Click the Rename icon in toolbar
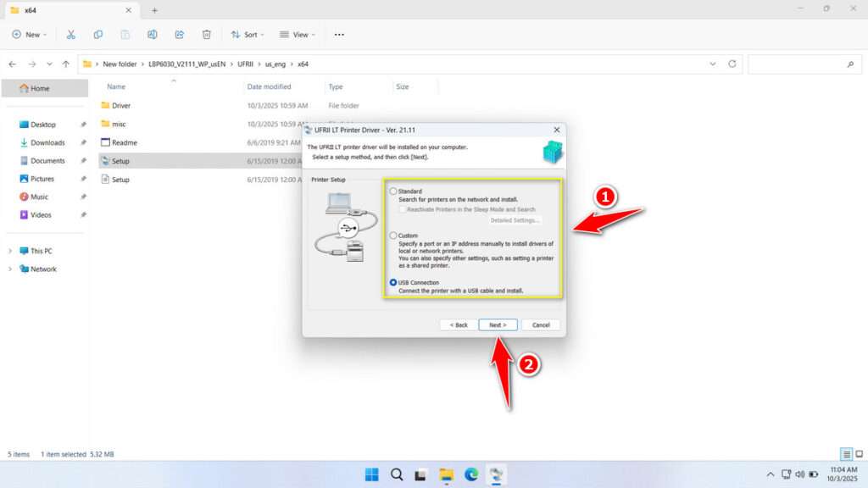This screenshot has height=488, width=868. coord(153,35)
